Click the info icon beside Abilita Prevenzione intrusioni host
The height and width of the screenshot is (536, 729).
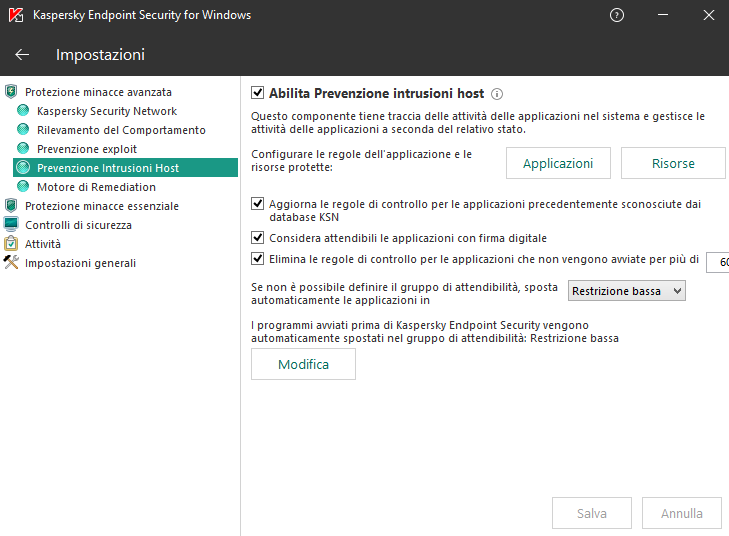[x=497, y=94]
